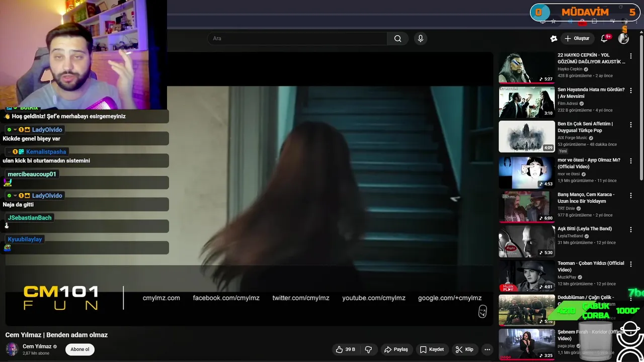This screenshot has width=644, height=362.
Task: Bookmark the page with the star icon
Action: point(553,21)
